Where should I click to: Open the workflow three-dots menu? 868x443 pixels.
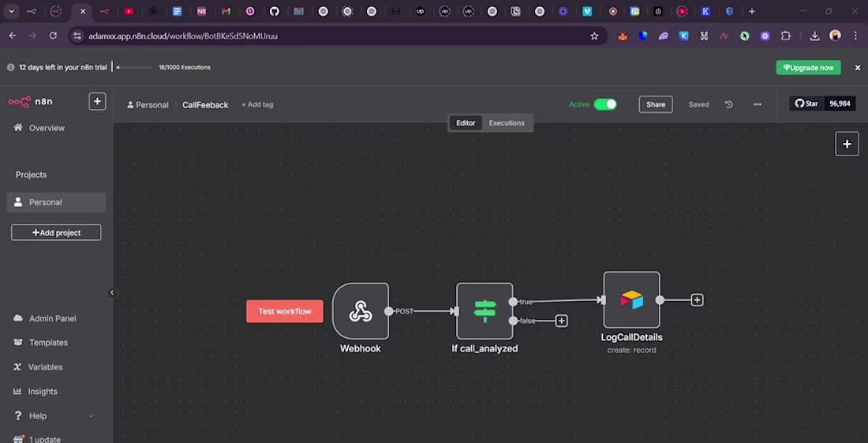pos(758,104)
